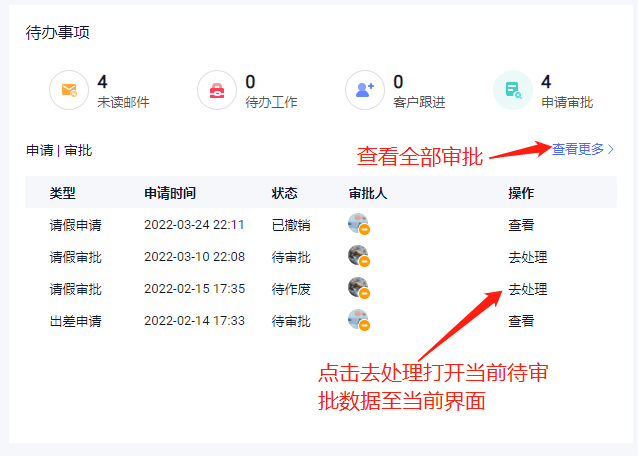Select the 类型 column header

tap(62, 193)
